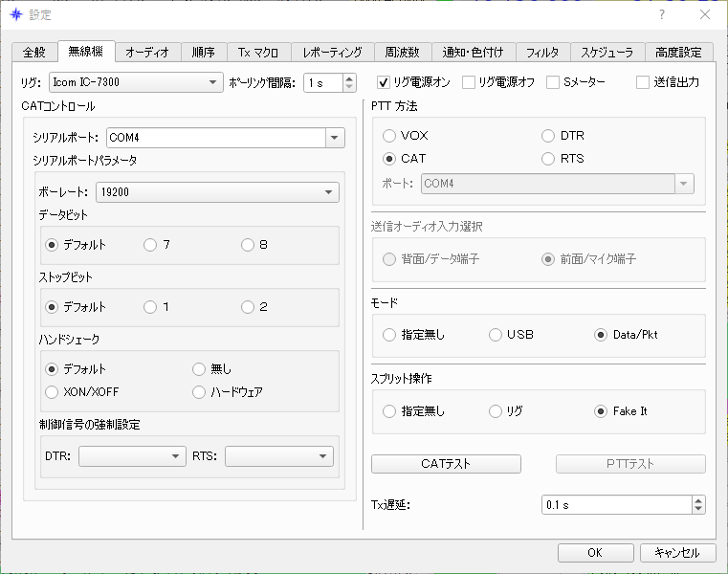The image size is (728, 574).
Task: Switch to the 全般 tab
Action: coord(34,52)
